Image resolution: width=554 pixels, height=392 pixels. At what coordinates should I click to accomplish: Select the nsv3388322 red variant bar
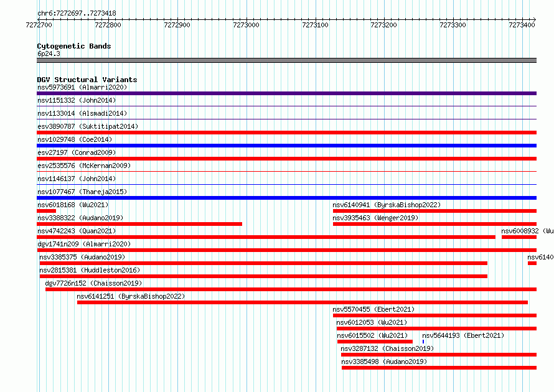(139, 224)
